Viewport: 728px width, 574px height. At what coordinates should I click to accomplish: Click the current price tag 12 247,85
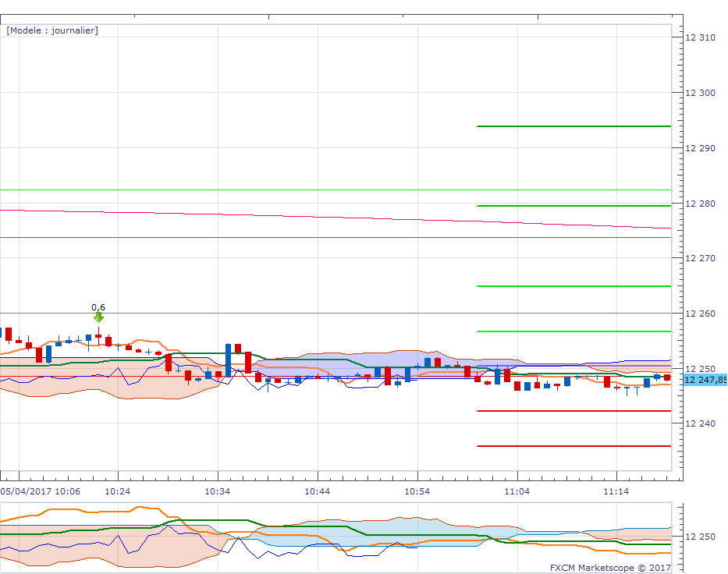click(x=705, y=380)
